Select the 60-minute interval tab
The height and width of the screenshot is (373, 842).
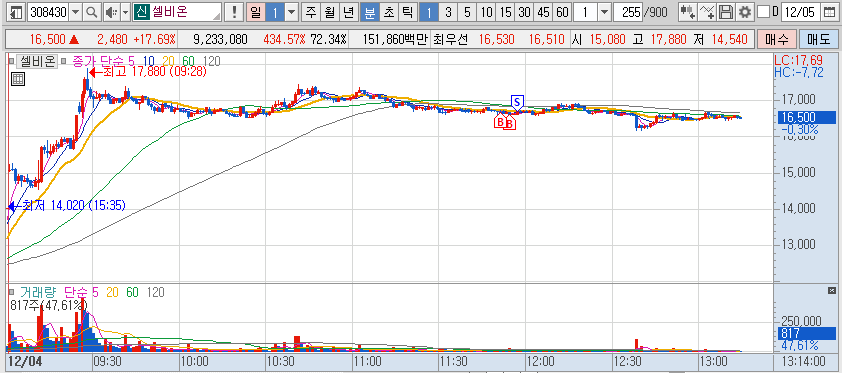(x=562, y=12)
